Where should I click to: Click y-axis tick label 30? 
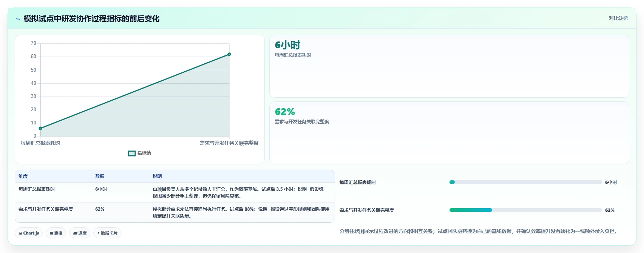(x=34, y=97)
